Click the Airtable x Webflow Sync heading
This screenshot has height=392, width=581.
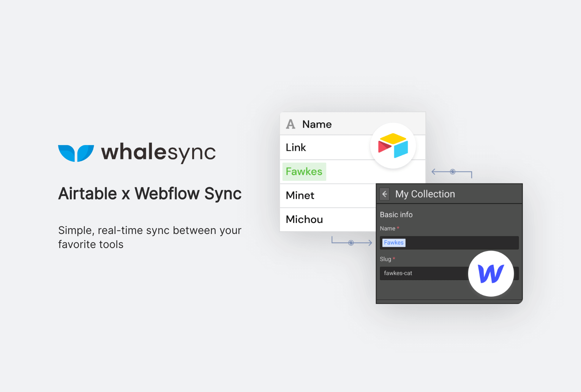(150, 194)
